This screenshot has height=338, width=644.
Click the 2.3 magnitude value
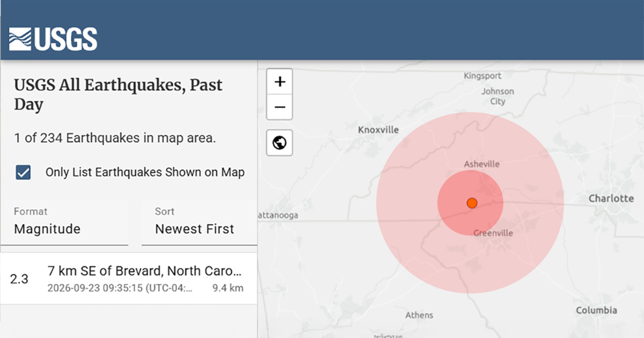(x=19, y=279)
